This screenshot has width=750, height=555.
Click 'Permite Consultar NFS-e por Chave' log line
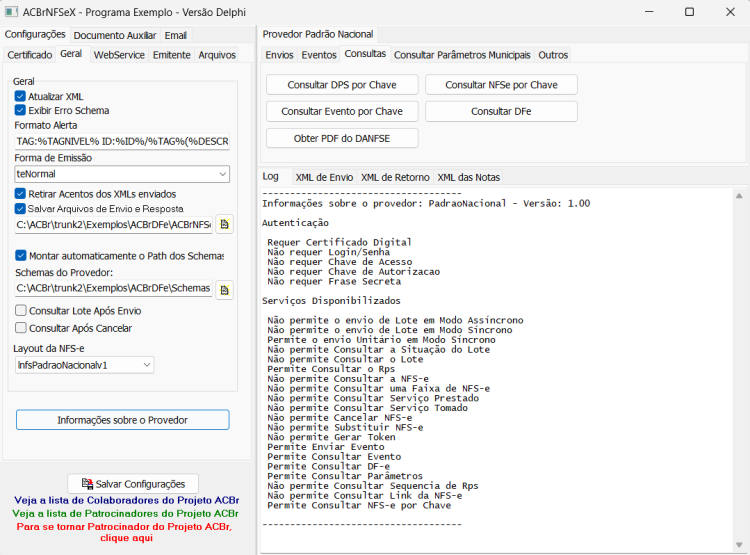[x=359, y=505]
